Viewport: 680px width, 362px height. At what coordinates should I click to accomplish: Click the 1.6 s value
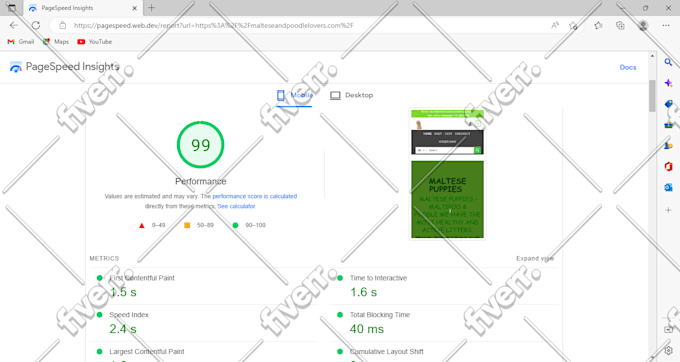[x=363, y=292]
